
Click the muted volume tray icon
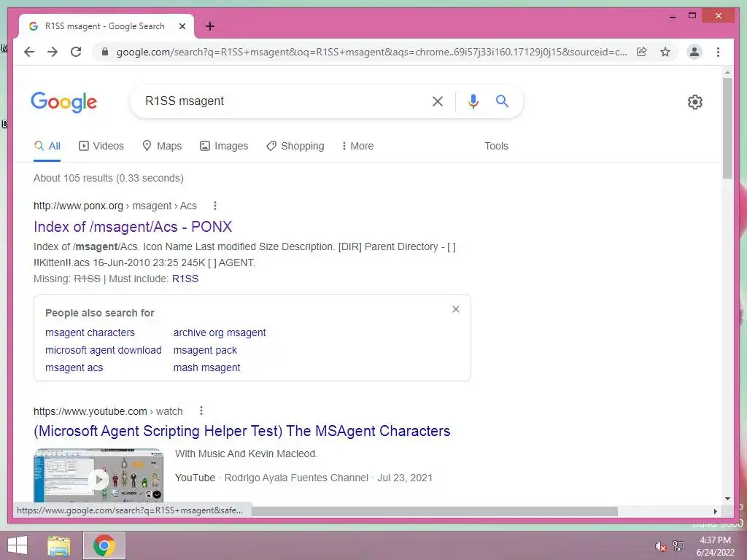[x=660, y=546]
